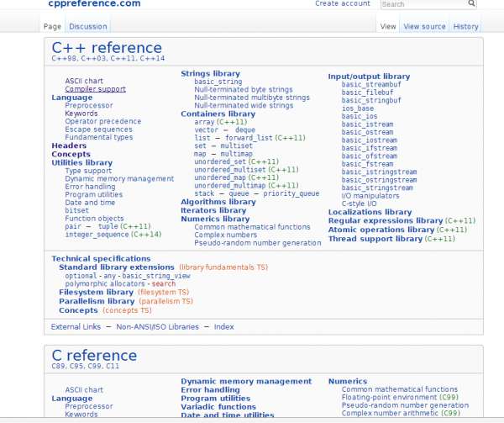The height and width of the screenshot is (423, 504).
Task: Open the Containers library link
Action: point(218,114)
